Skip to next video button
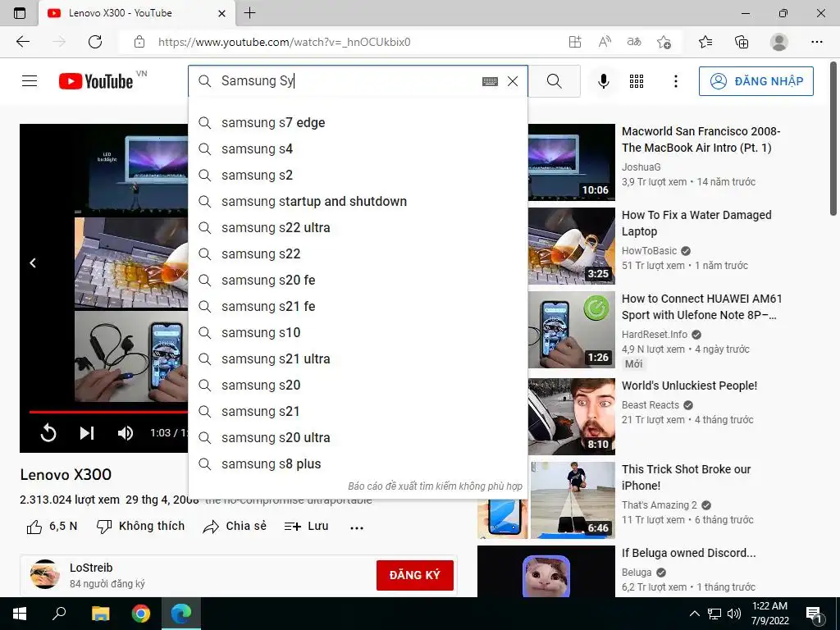The height and width of the screenshot is (630, 840). click(x=87, y=433)
